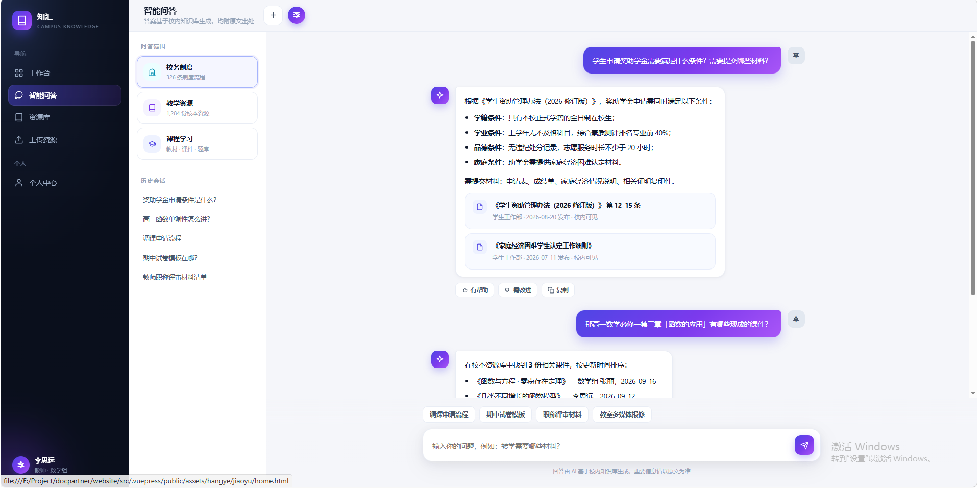Click the 校务制度 building icon
Image resolution: width=980 pixels, height=489 pixels.
[152, 72]
